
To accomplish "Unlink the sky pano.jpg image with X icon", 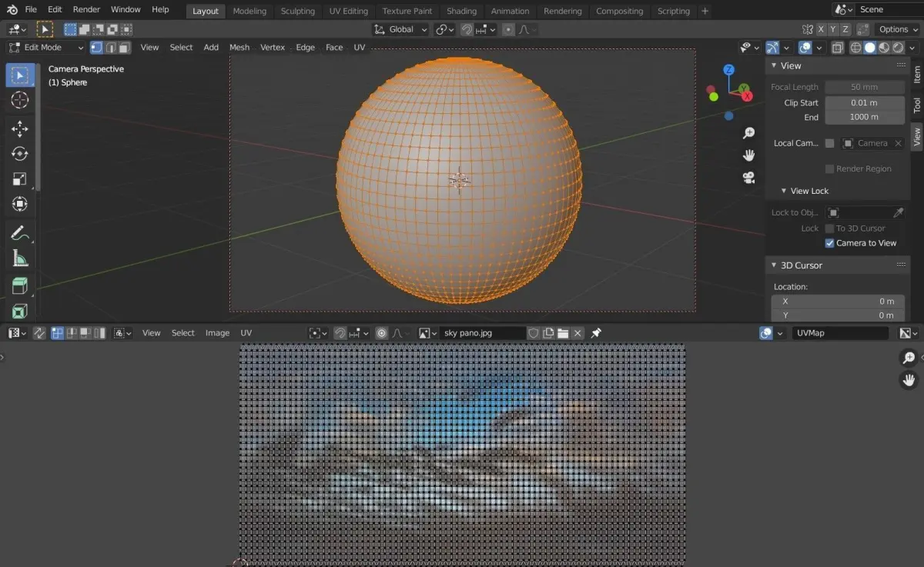I will (577, 333).
